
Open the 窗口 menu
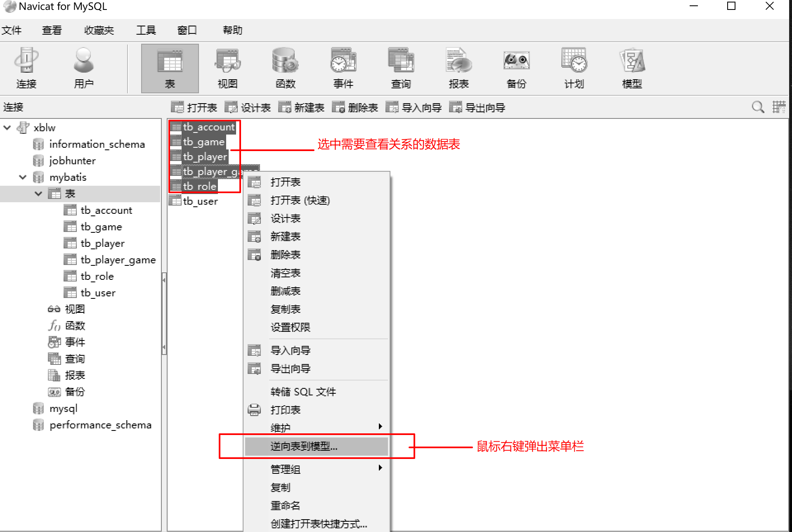187,30
